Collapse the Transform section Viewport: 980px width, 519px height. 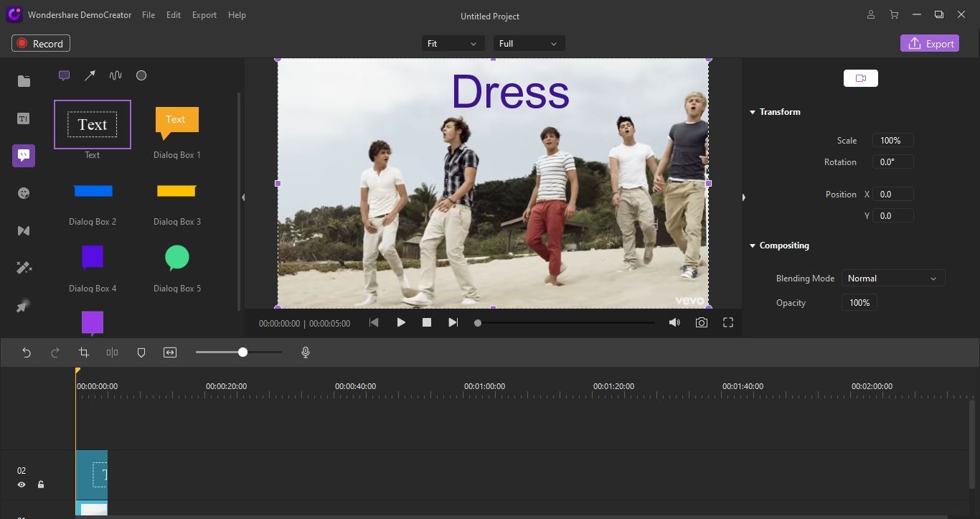pos(753,112)
